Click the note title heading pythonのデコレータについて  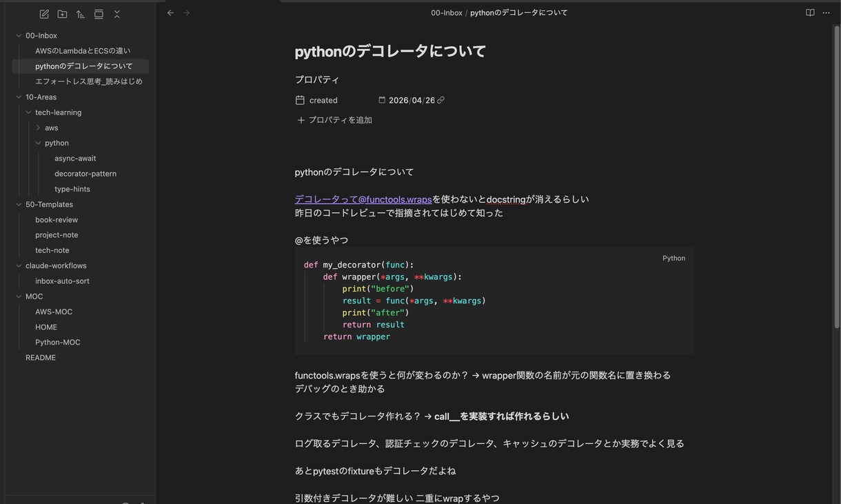390,51
